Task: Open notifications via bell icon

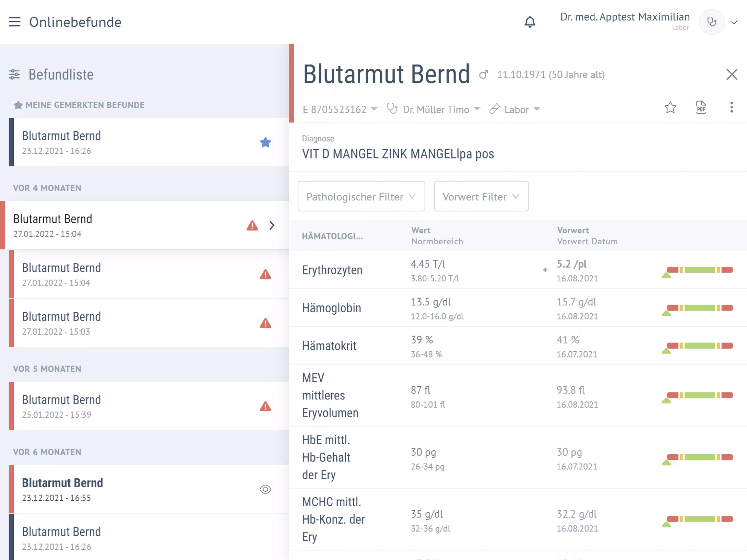Action: pos(530,22)
